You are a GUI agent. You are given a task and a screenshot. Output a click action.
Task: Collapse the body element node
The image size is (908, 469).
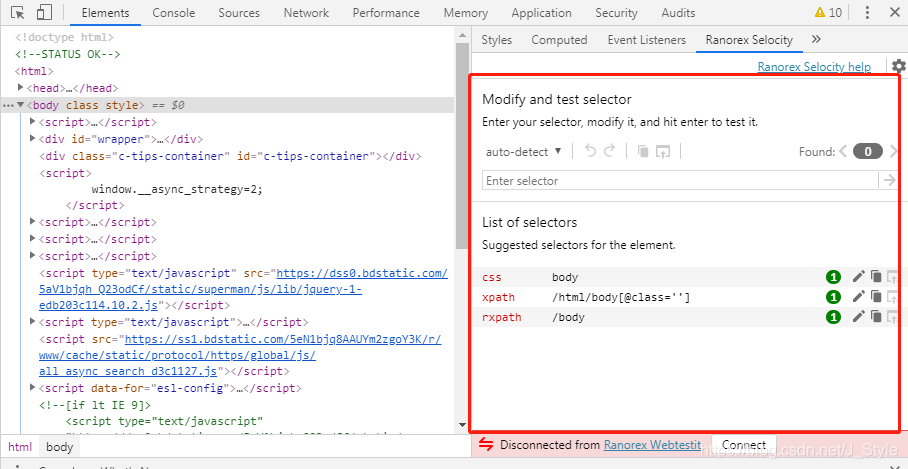pos(21,105)
